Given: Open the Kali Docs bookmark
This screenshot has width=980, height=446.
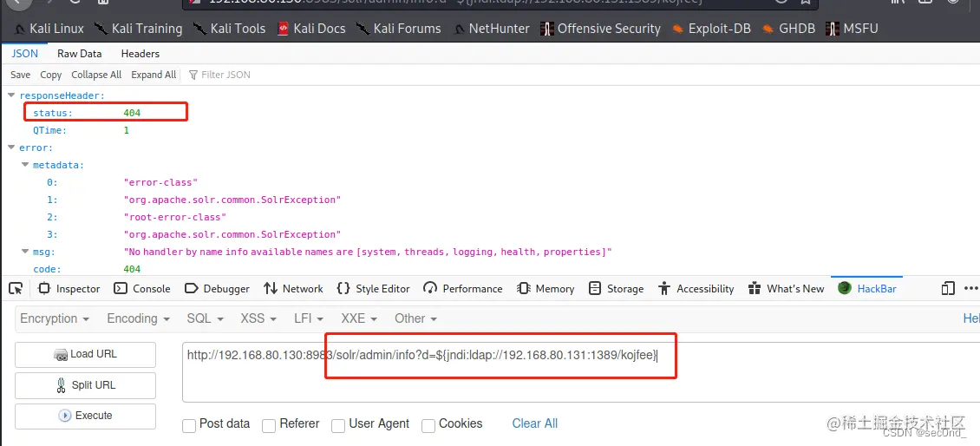Looking at the screenshot, I should pyautogui.click(x=311, y=29).
